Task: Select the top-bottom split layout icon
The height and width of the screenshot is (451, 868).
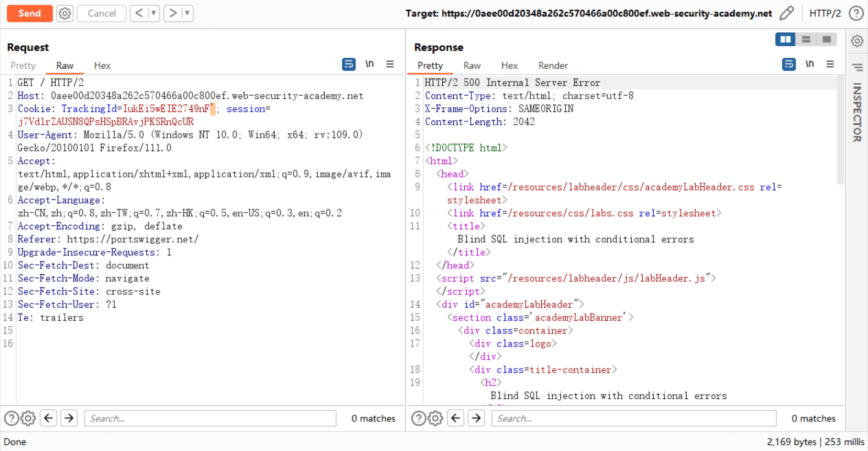Action: [x=806, y=40]
